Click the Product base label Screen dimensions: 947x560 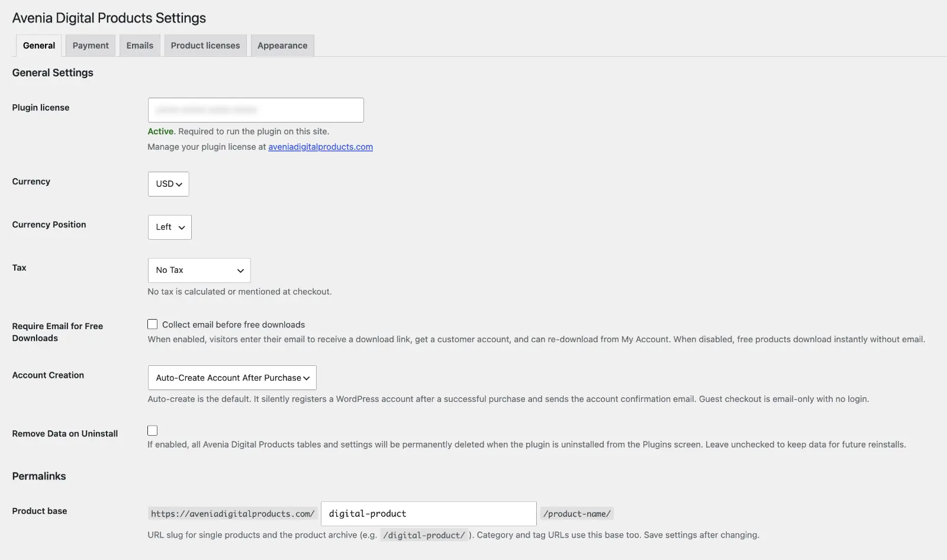pos(40,511)
